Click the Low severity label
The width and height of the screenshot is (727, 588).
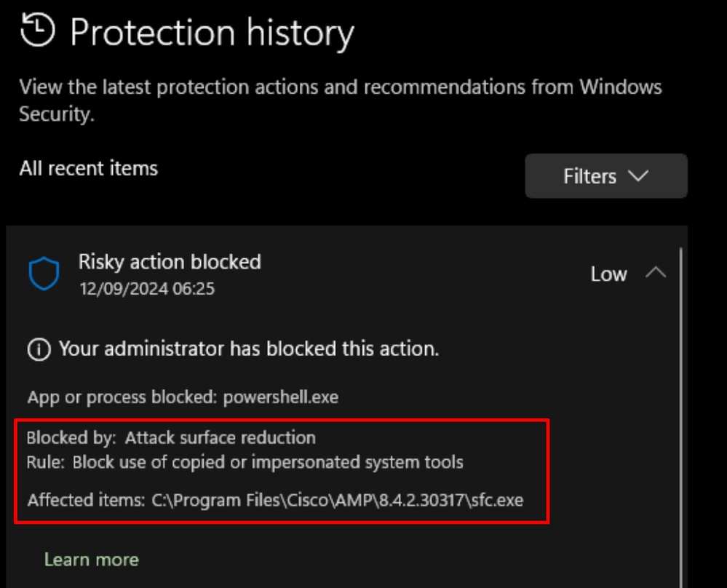609,274
